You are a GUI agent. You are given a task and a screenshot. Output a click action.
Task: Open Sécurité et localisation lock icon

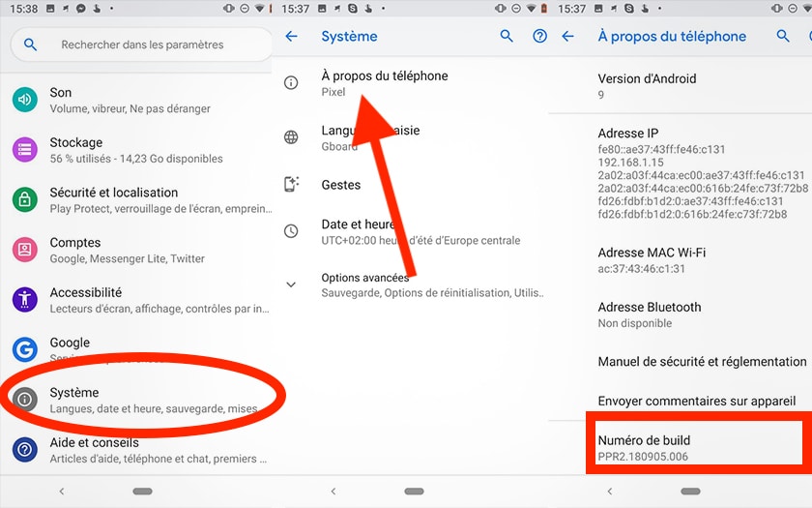pos(25,199)
